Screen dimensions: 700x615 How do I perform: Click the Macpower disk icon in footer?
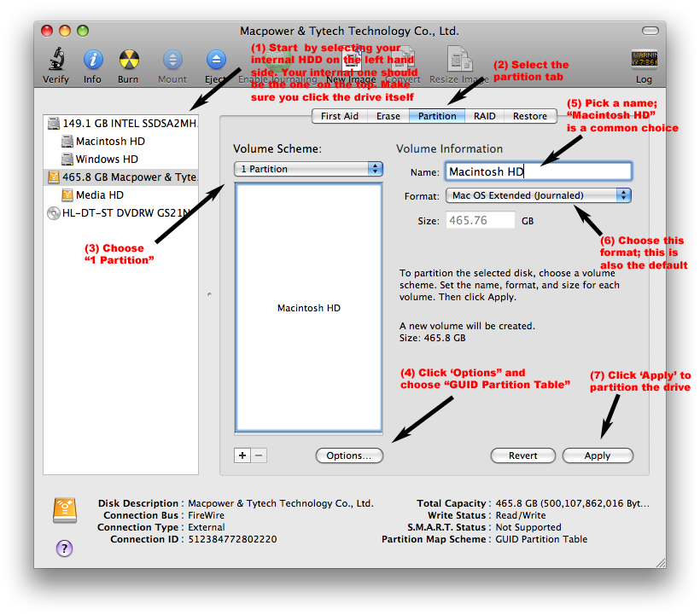[x=65, y=511]
